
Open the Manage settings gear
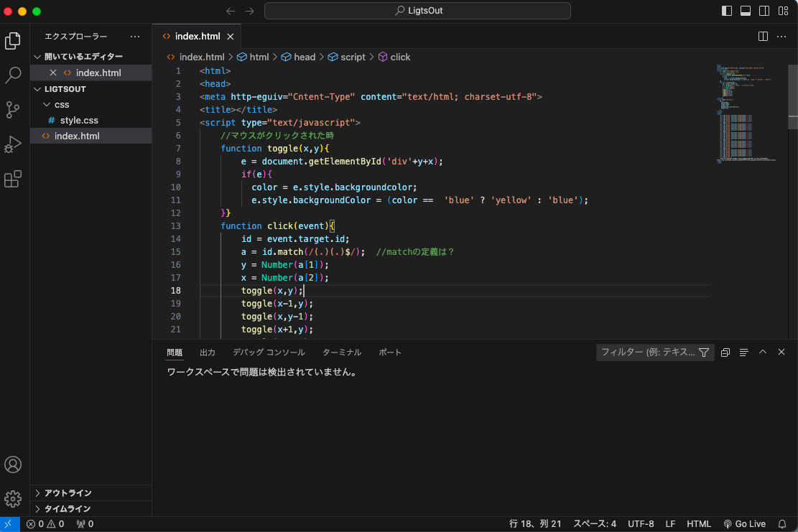pos(13,498)
